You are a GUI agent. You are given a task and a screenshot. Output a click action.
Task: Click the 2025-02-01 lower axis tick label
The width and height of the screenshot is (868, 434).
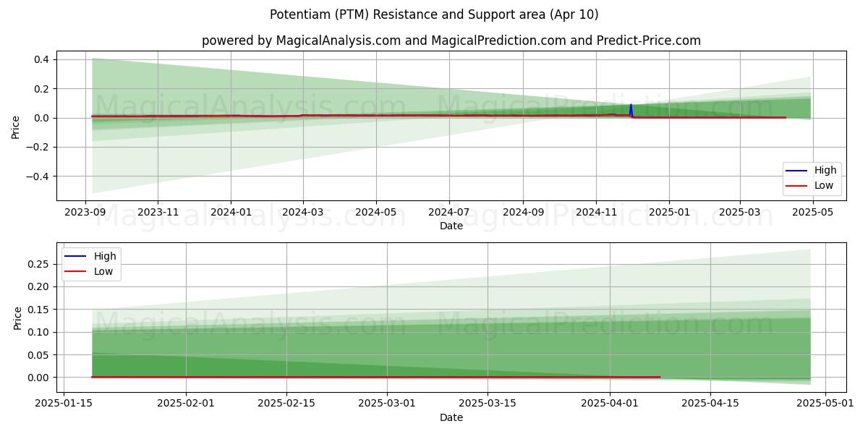pyautogui.click(x=187, y=404)
